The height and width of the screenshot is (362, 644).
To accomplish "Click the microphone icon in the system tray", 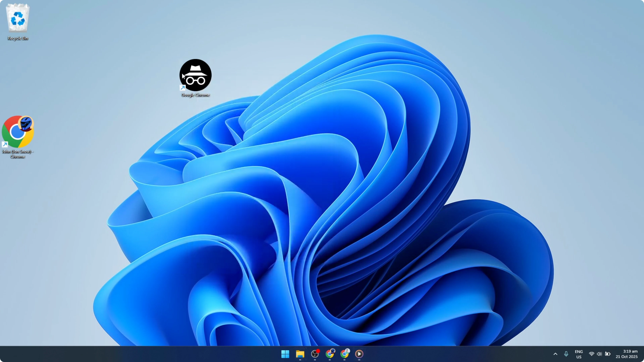I will [x=566, y=354].
